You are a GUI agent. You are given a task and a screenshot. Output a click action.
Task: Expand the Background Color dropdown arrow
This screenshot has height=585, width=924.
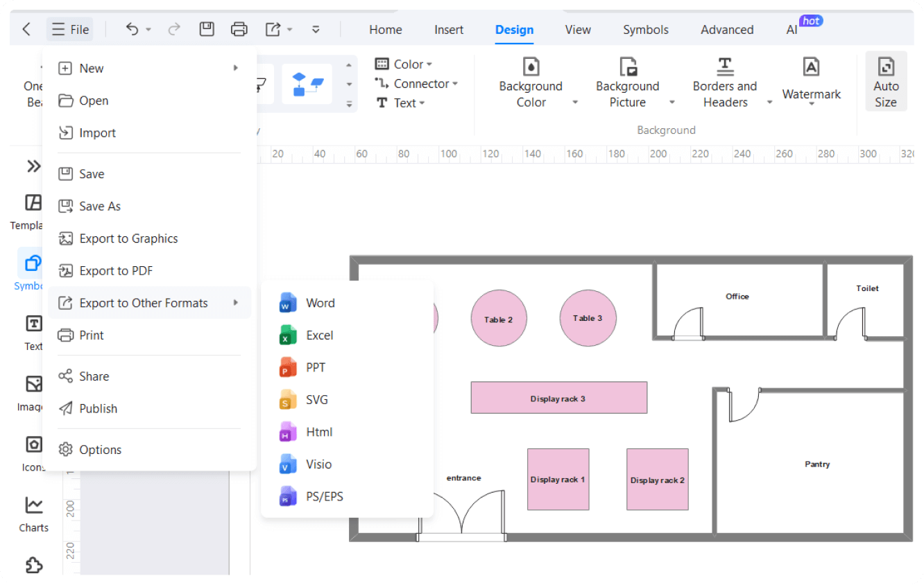coord(575,103)
